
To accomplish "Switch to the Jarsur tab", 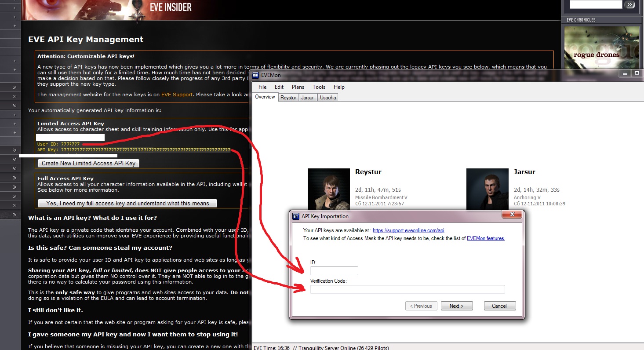I will tap(308, 98).
